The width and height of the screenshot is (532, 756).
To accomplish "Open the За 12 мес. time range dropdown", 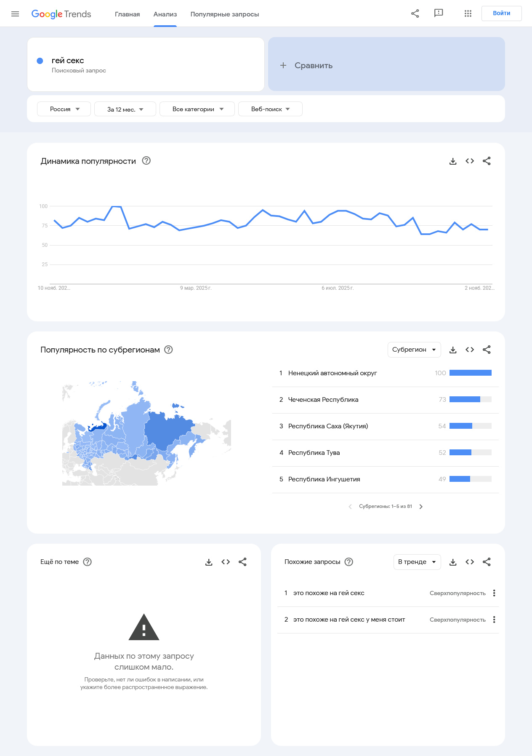I will tap(125, 109).
